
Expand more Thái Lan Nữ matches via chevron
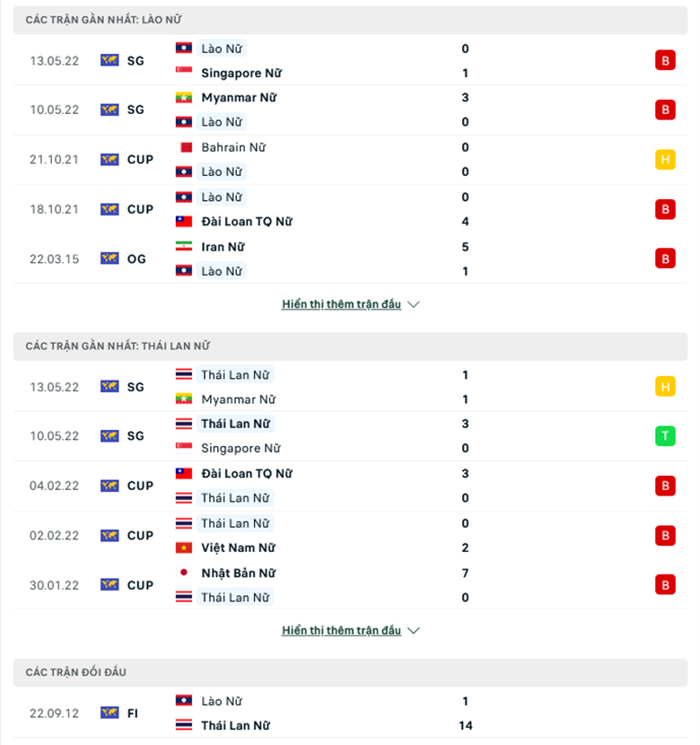[414, 630]
